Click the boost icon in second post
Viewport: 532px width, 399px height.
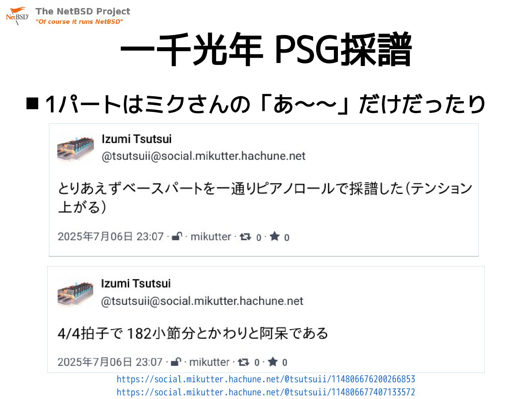244,362
